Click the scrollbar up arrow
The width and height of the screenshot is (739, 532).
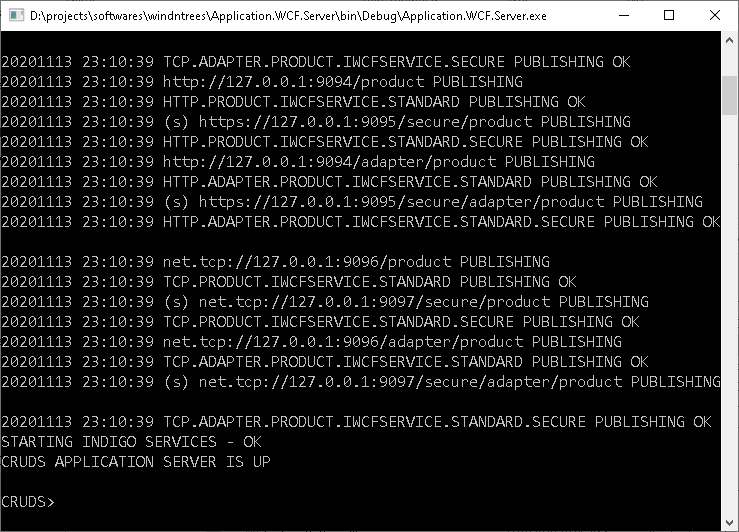click(x=729, y=41)
